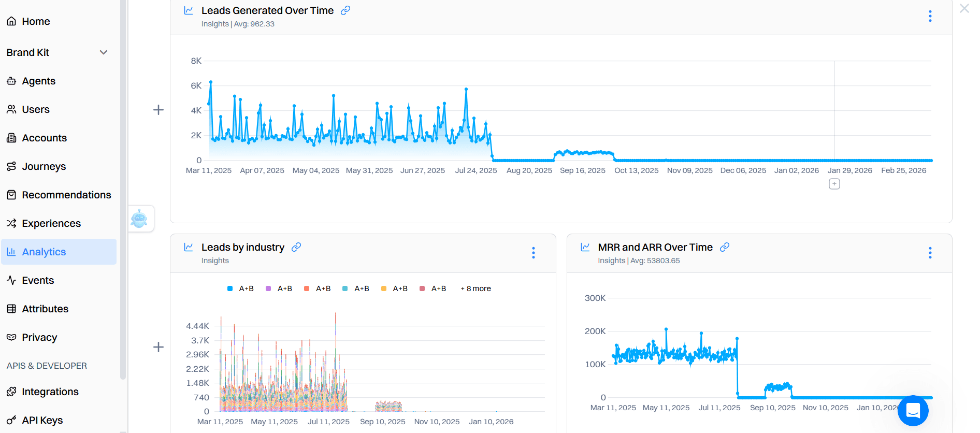Click the Privacy mask icon

point(11,337)
